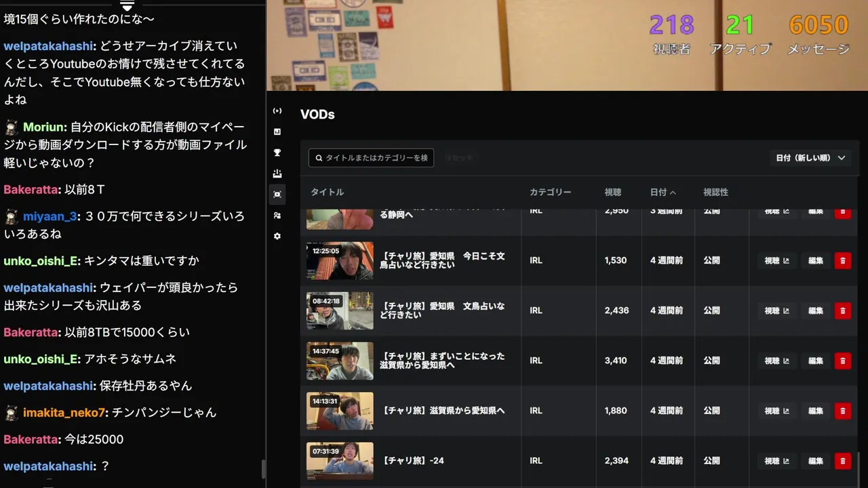Screen dimensions: 868x488
Task: Click title 【チャリ旅】滋賀県から愛知県へ
Action: click(443, 411)
